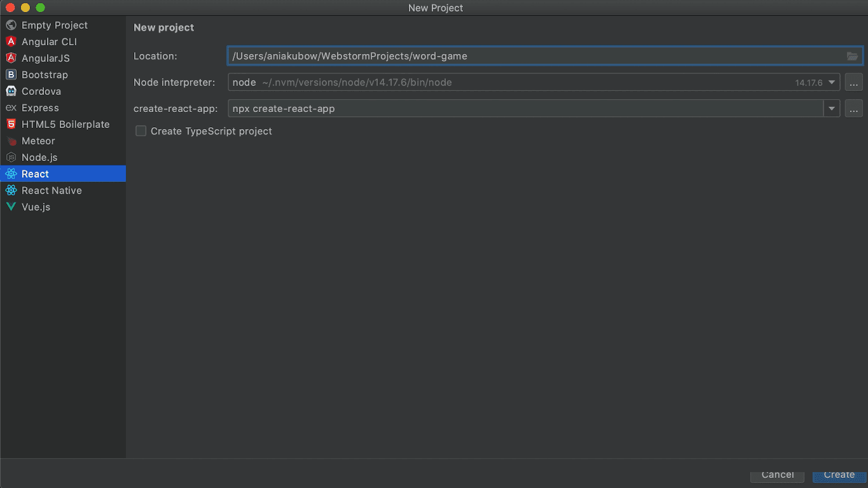Click the Create button
The width and height of the screenshot is (868, 488).
point(839,475)
